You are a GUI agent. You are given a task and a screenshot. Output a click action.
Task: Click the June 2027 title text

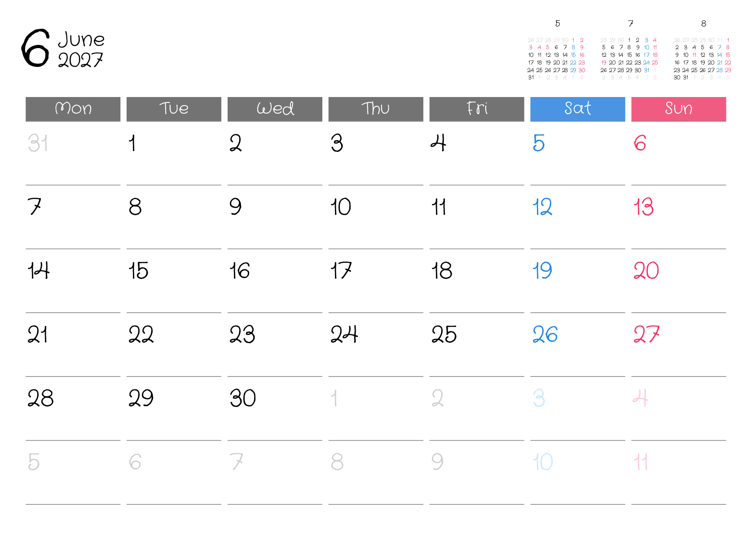click(81, 49)
